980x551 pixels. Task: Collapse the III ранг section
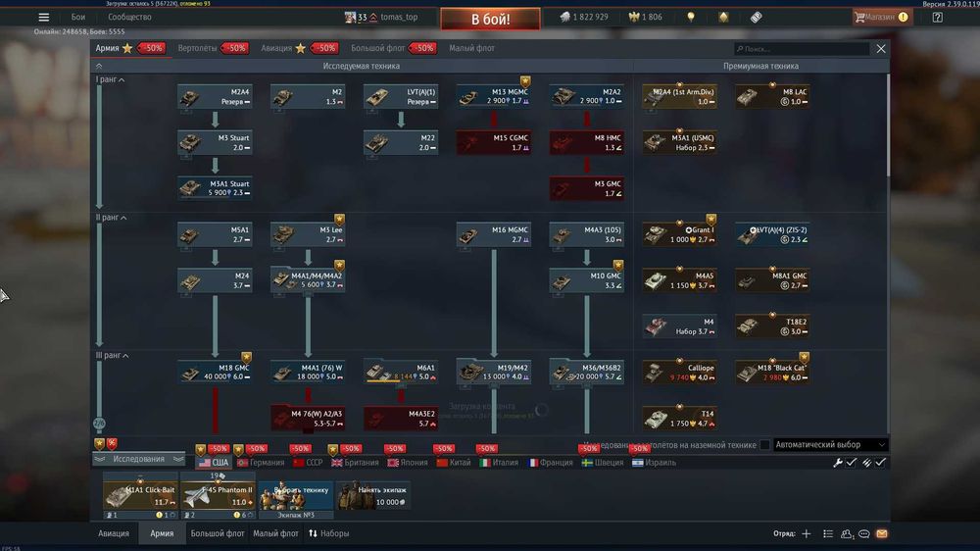[x=113, y=355]
